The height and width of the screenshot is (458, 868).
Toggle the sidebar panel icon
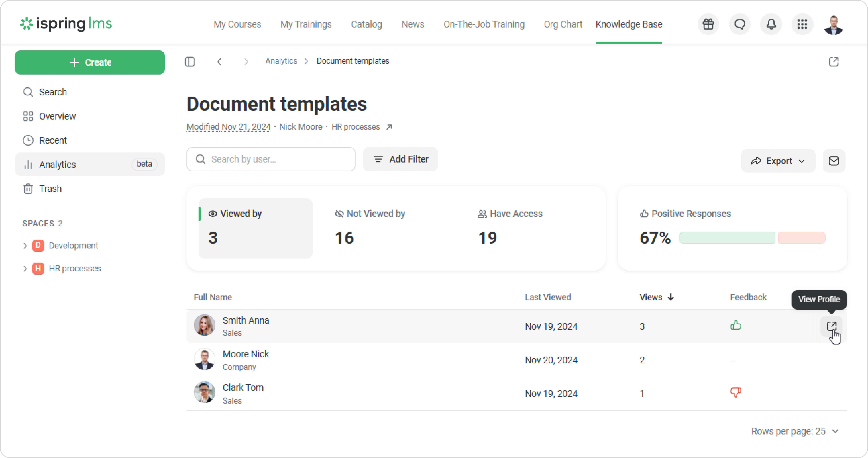tap(190, 62)
